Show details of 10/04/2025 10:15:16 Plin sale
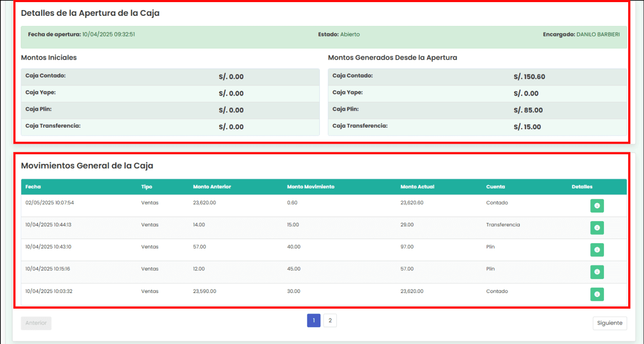This screenshot has width=644, height=344. [596, 272]
